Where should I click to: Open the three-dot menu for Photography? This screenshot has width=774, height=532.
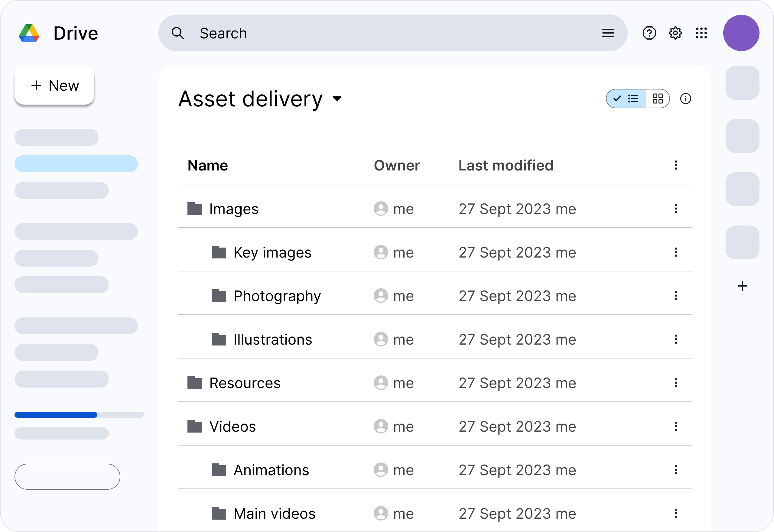point(676,296)
